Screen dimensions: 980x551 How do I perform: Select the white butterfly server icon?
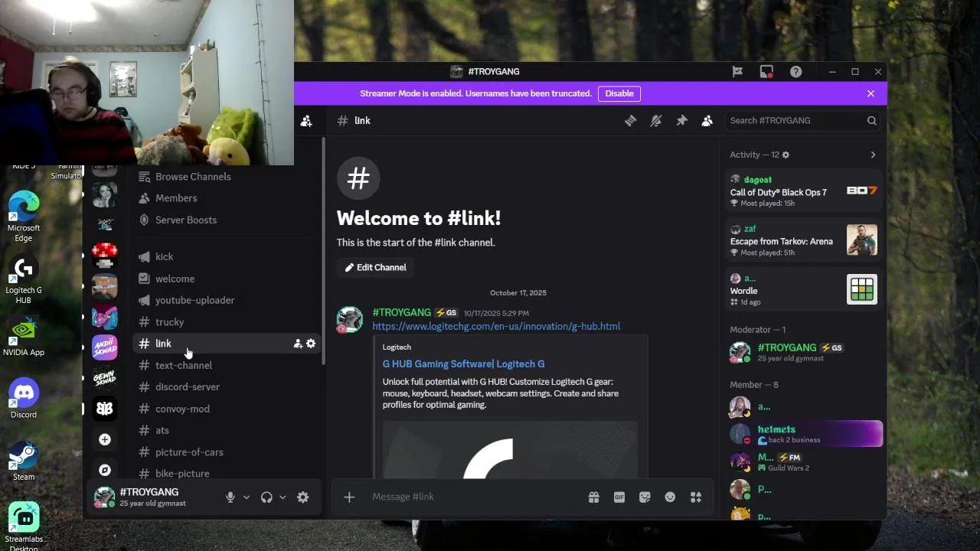point(105,409)
